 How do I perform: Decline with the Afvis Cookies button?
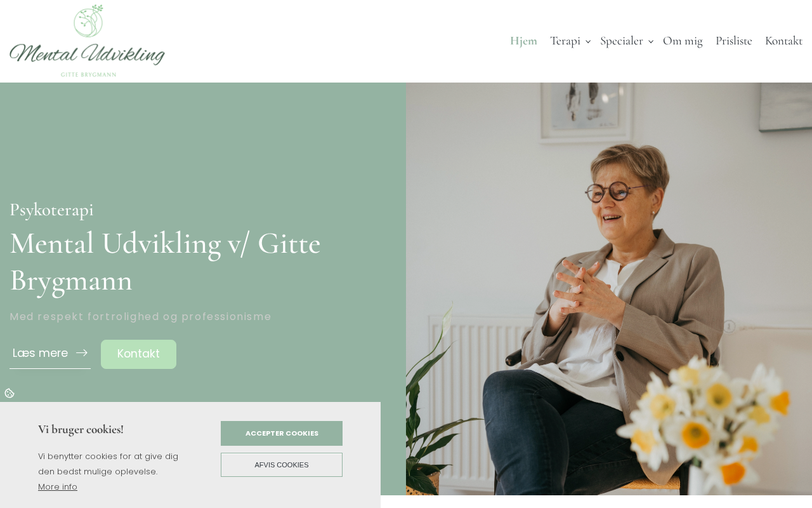[282, 465]
